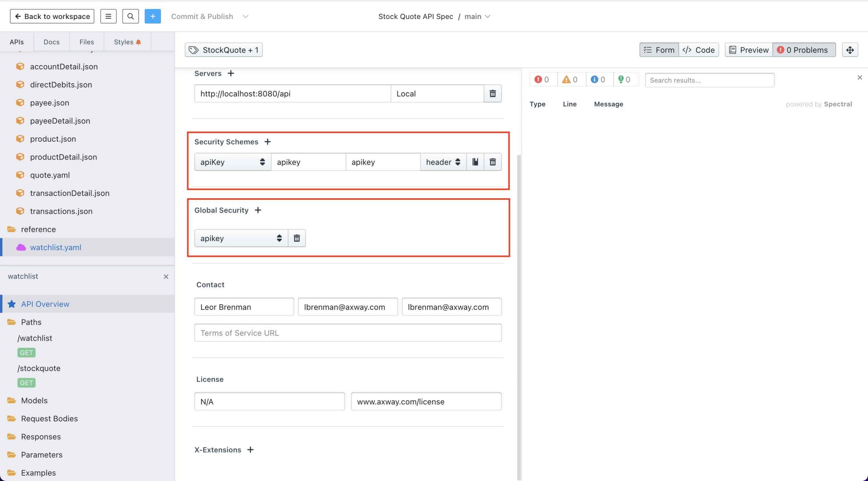Delete the apikey global security entry
868x481 pixels.
coord(297,238)
